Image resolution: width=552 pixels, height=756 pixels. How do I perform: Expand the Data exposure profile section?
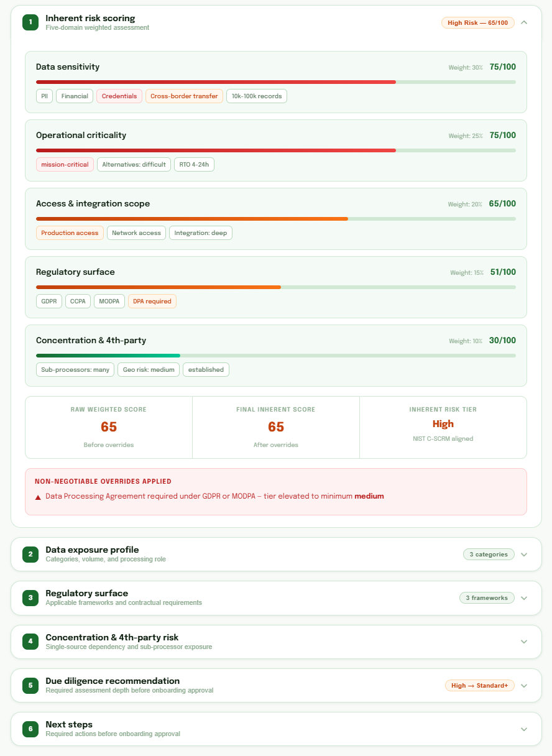pyautogui.click(x=524, y=554)
